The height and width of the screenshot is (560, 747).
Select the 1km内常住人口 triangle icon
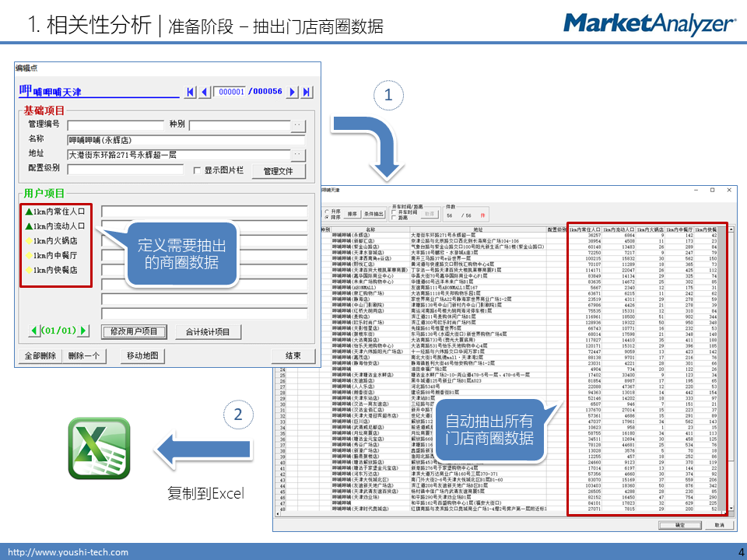pyautogui.click(x=29, y=212)
